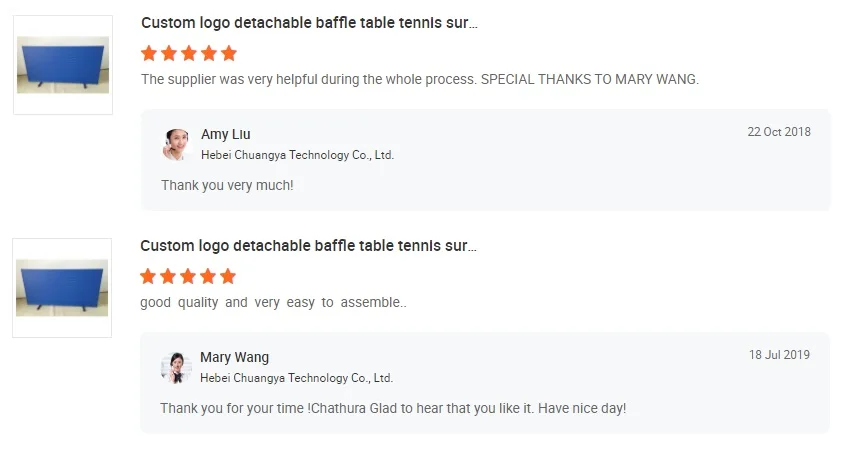Click the 18 Jul 2019 date
Screen dimensions: 845x457
point(779,355)
